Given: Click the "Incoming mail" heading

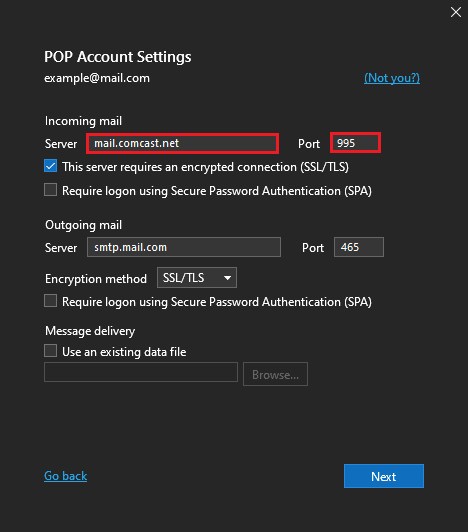Looking at the screenshot, I should coord(83,121).
